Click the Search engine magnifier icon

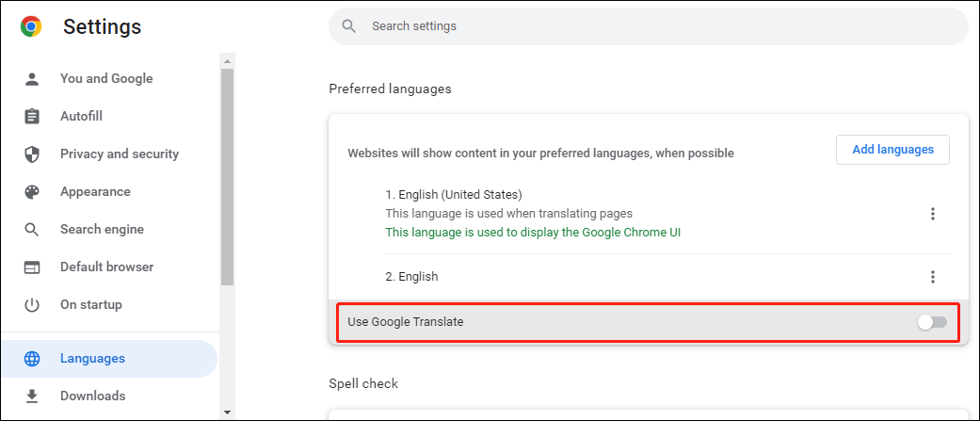(x=32, y=230)
